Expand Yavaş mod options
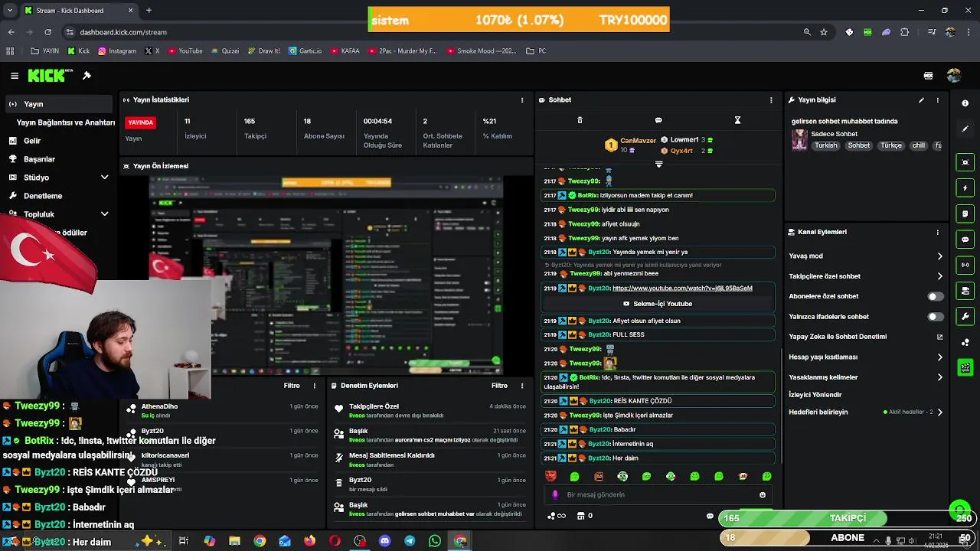 pos(940,256)
